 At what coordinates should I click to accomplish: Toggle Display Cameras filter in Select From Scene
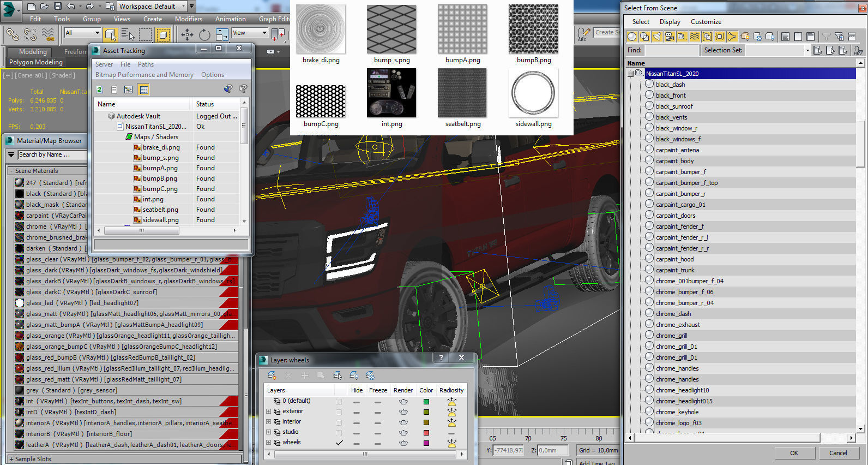pyautogui.click(x=670, y=37)
